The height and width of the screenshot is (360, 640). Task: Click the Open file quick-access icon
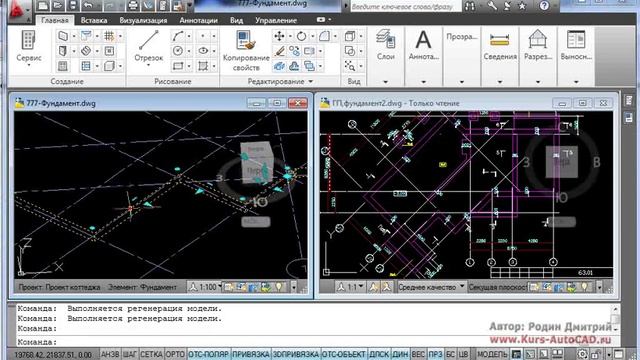(58, 5)
